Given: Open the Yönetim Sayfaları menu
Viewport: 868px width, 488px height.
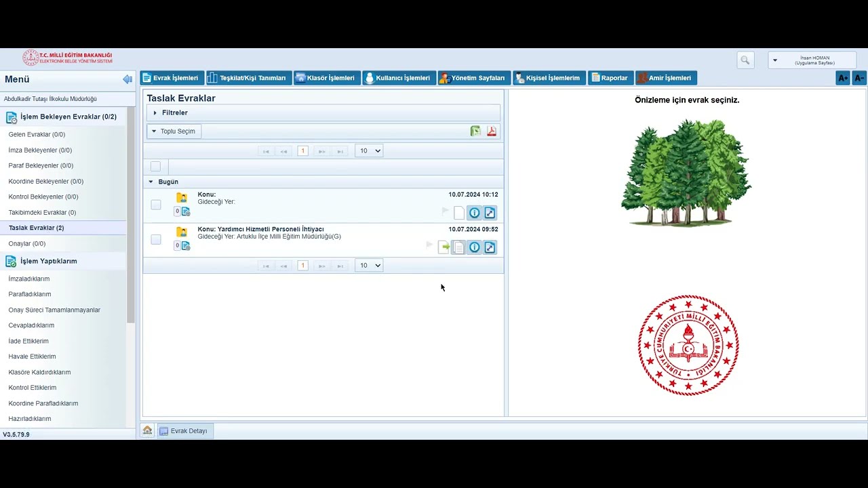Looking at the screenshot, I should pyautogui.click(x=474, y=78).
